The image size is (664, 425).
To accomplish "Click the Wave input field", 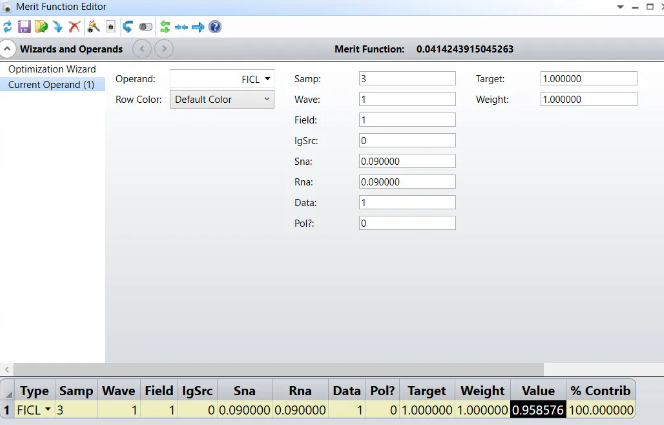I will [407, 99].
